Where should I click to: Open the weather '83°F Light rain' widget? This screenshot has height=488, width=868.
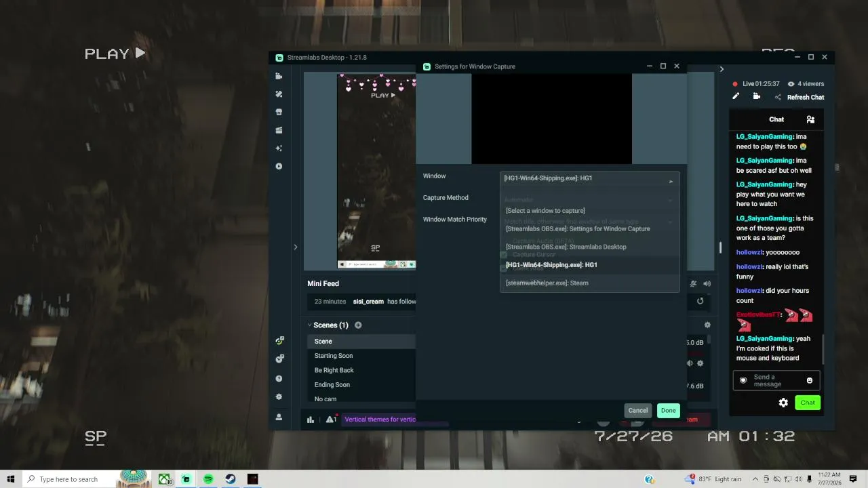713,479
